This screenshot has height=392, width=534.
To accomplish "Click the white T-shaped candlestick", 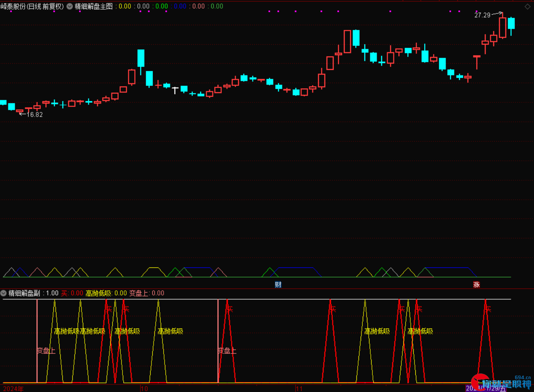I will 175,90.
